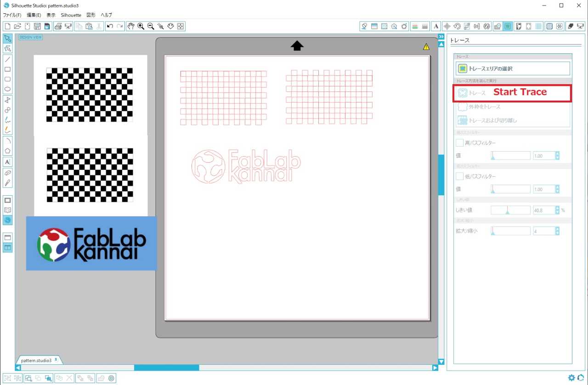Select the Eraser tool
The image size is (588, 385).
tap(7, 172)
